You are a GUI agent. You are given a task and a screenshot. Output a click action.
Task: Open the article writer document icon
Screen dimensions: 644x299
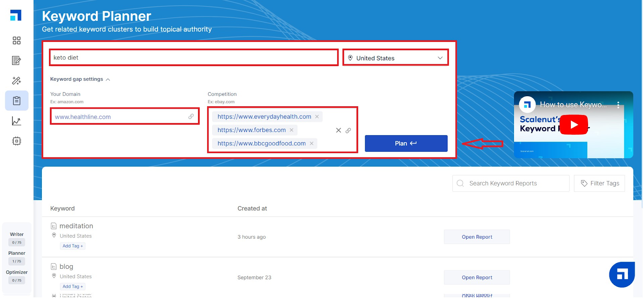tap(17, 60)
